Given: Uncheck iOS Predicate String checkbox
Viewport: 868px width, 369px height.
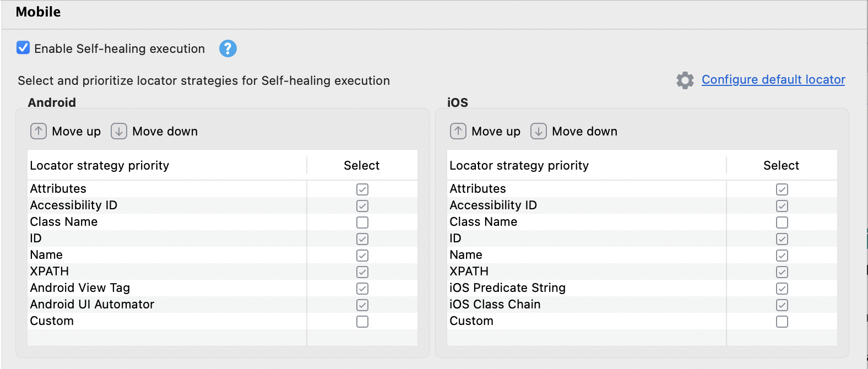Looking at the screenshot, I should click(782, 289).
